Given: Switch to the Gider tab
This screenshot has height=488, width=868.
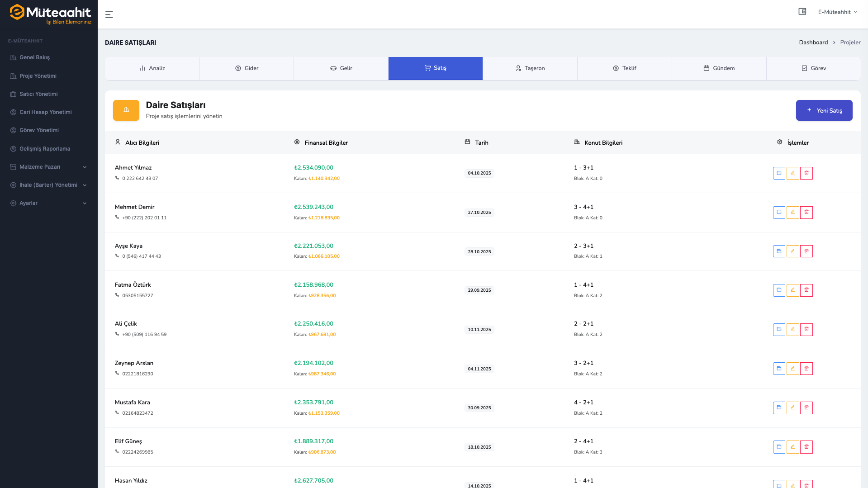Looking at the screenshot, I should [x=247, y=68].
